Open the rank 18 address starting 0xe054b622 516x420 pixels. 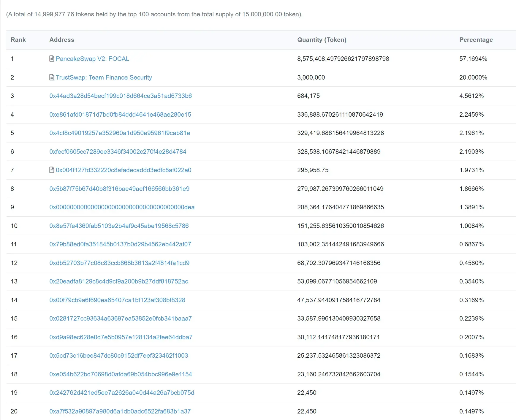(121, 374)
